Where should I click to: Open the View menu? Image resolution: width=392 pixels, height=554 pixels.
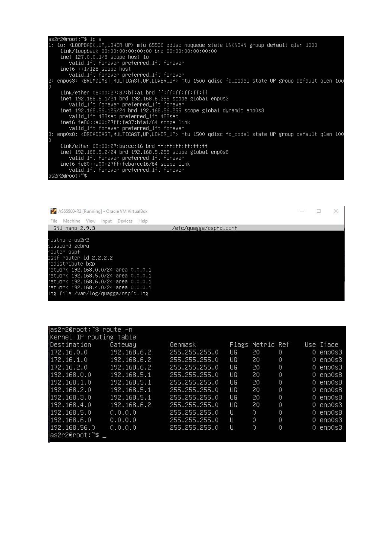click(x=91, y=221)
